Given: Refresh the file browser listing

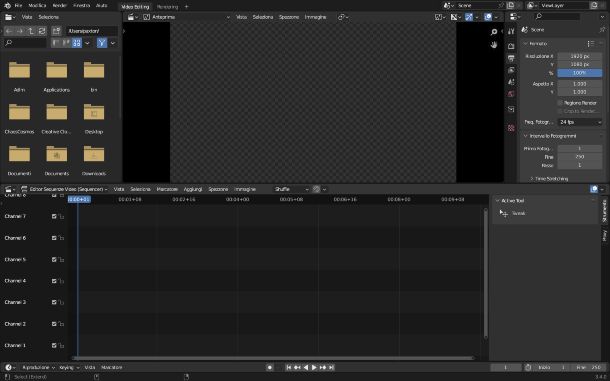Looking at the screenshot, I should coord(42,31).
